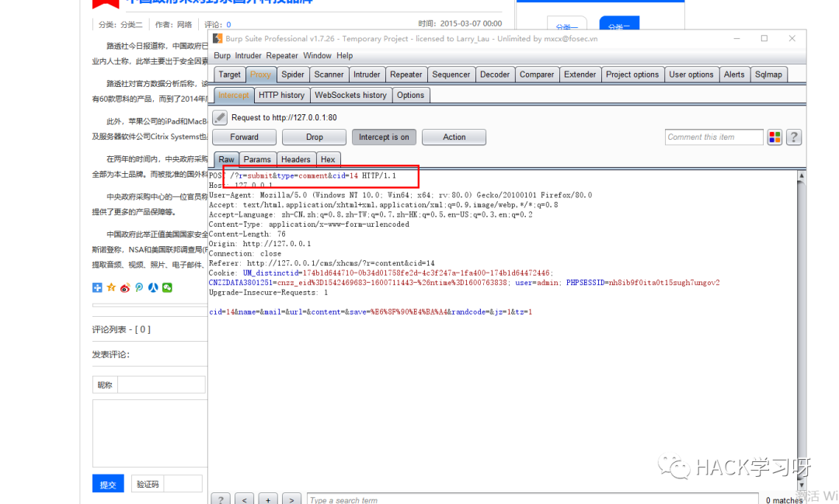Viewport: 839px width, 504px height.
Task: Click the request editor scrollbar up arrow
Action: click(802, 176)
